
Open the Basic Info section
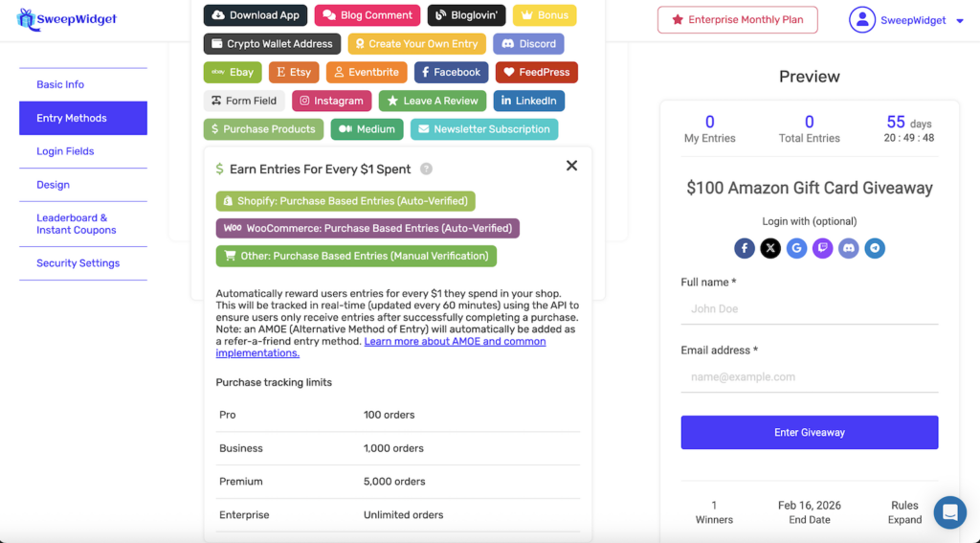[60, 84]
